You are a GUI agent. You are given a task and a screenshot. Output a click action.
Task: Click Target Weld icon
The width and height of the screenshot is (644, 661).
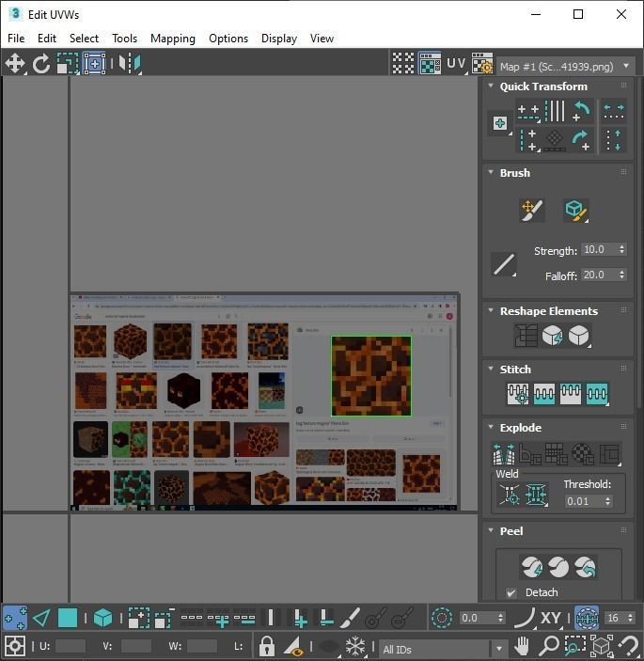click(x=510, y=495)
